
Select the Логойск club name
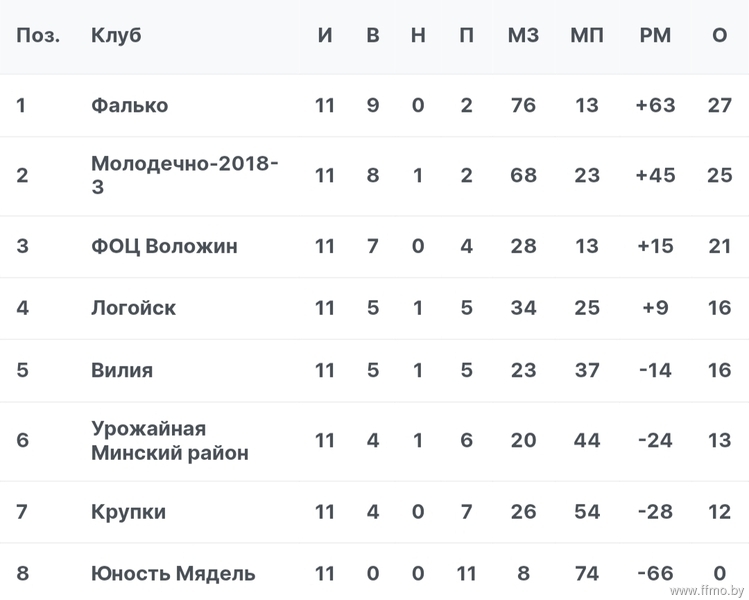click(133, 308)
